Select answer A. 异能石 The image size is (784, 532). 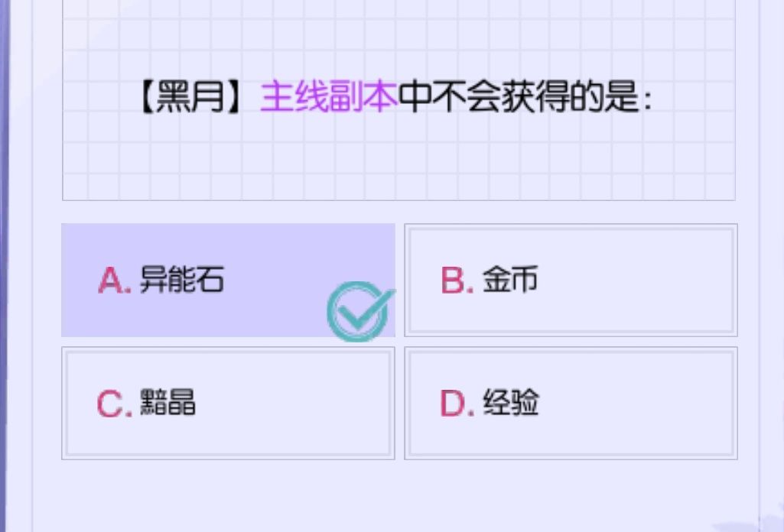coord(228,280)
